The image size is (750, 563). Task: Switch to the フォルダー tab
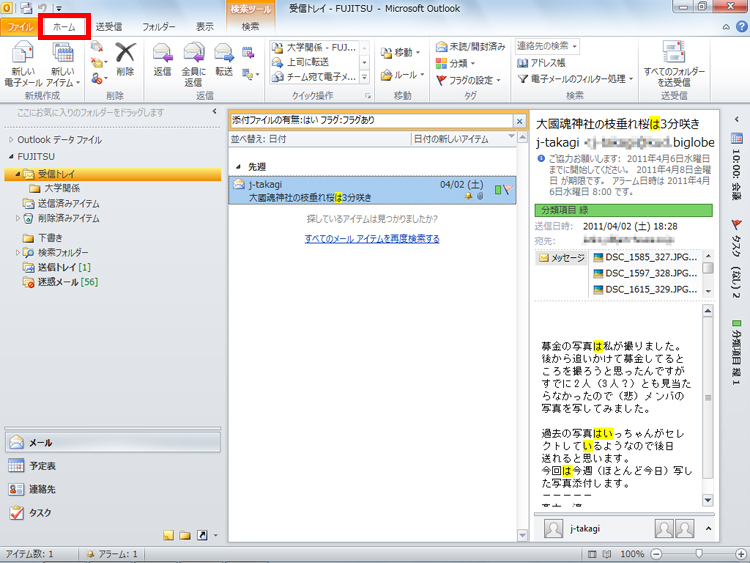point(158,27)
